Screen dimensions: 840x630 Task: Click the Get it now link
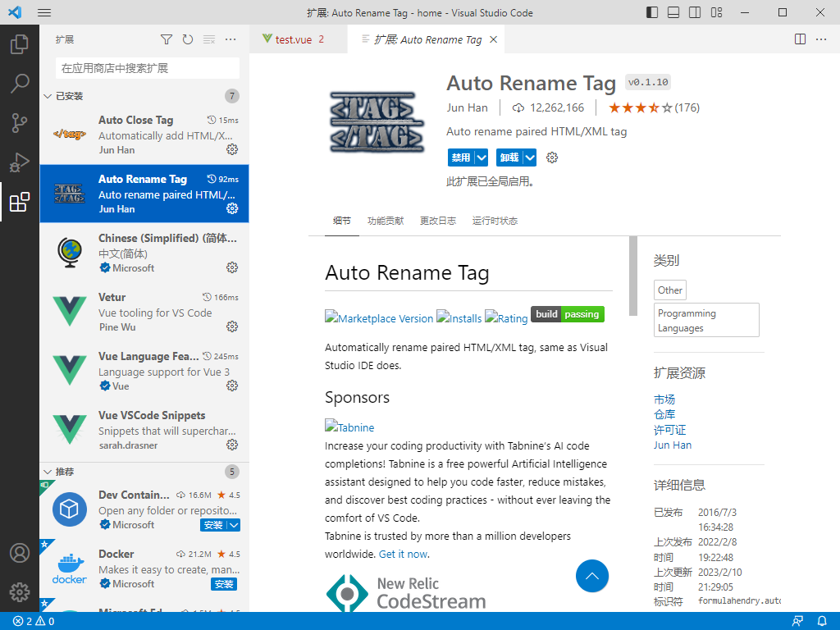tap(403, 554)
